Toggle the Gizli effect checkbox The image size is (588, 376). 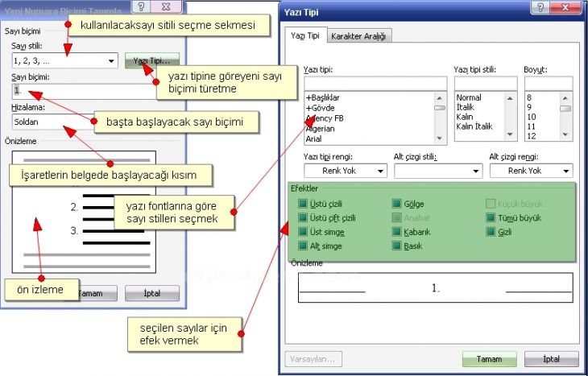click(491, 232)
